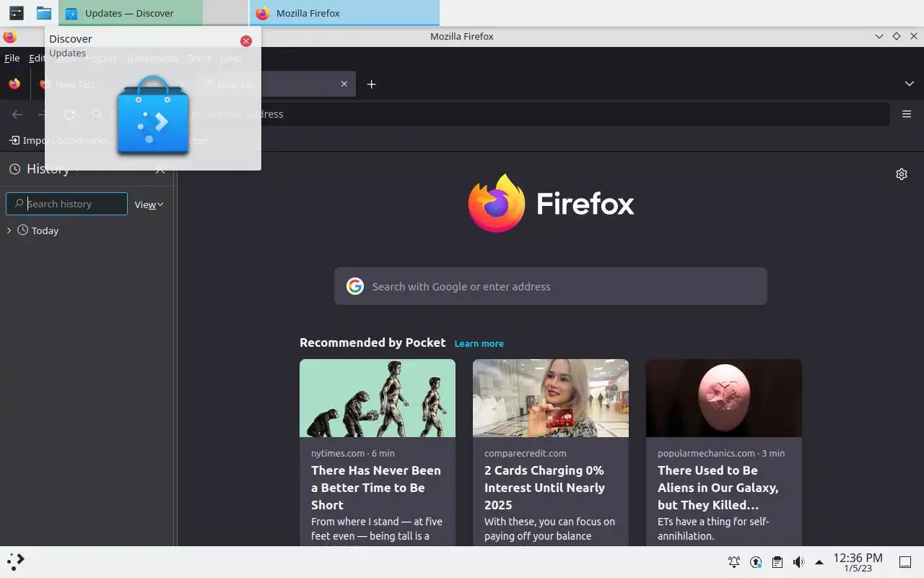Open the notifications bell in the system tray
The image size is (924, 578).
pos(734,562)
